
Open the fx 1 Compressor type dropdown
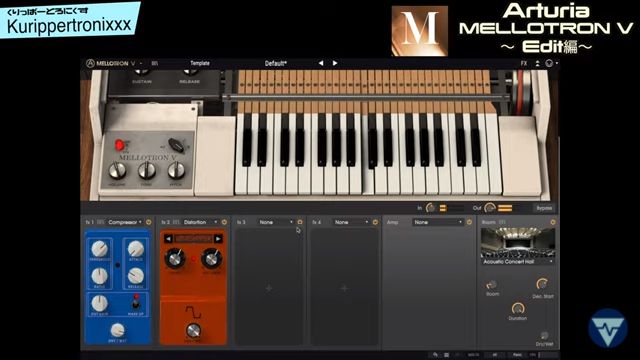coord(125,222)
